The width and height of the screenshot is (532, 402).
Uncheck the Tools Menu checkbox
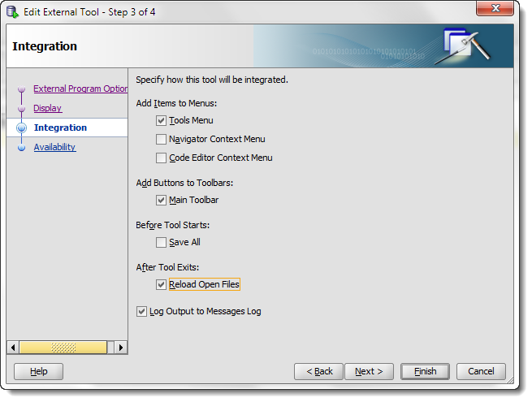pyautogui.click(x=161, y=120)
